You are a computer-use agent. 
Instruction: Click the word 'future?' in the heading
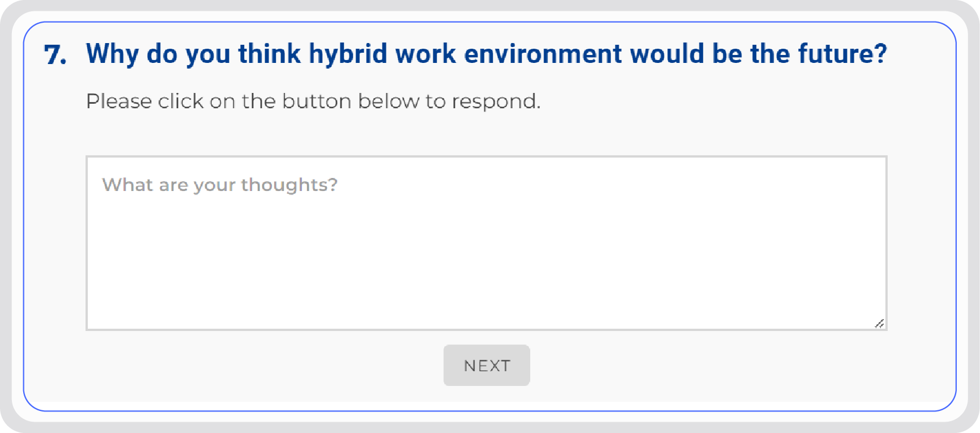(842, 54)
